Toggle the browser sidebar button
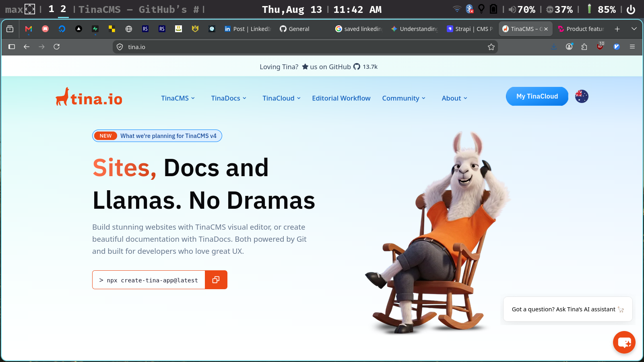The width and height of the screenshot is (644, 362). (x=12, y=47)
